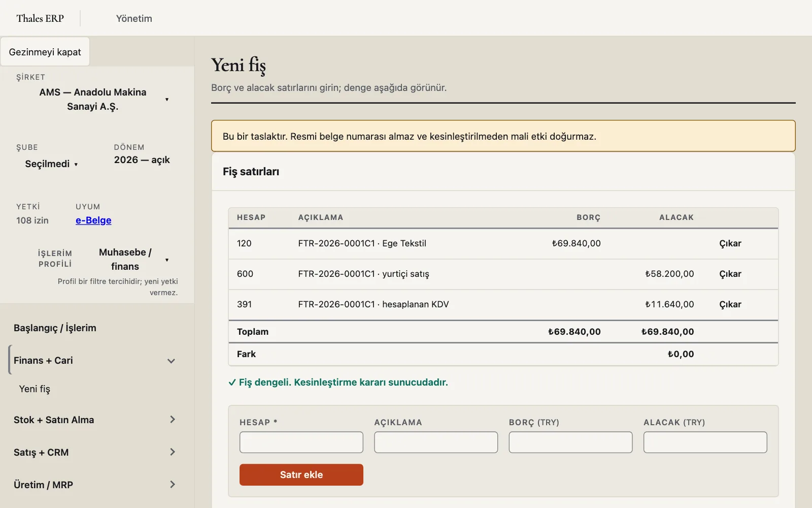Select the Yeni fiş navigation item
This screenshot has width=812, height=508.
35,389
